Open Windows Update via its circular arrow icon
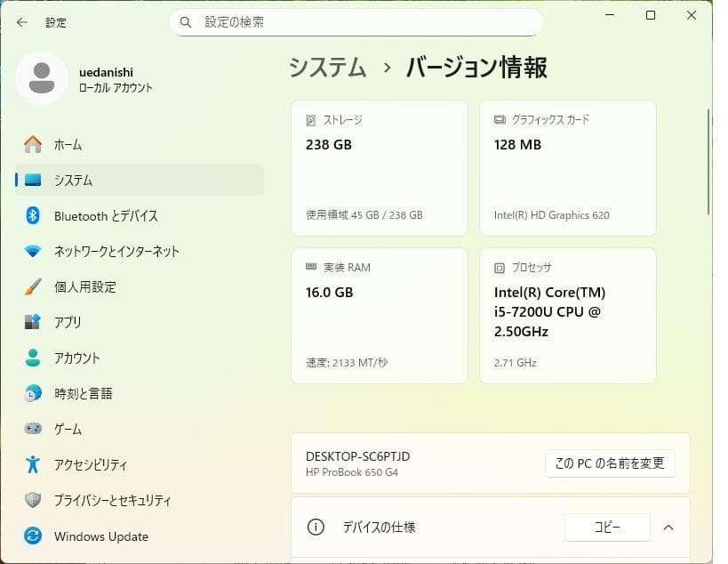The width and height of the screenshot is (728, 564). coord(34,536)
